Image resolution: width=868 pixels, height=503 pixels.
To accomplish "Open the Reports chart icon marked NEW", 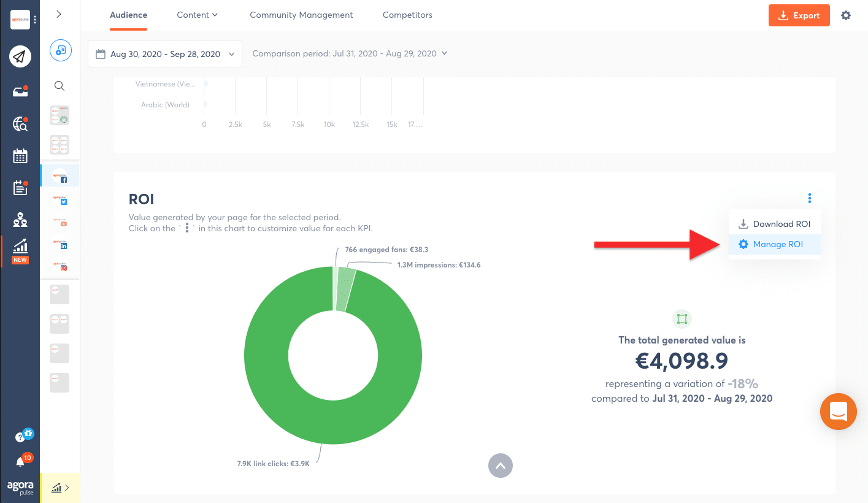I will (20, 247).
